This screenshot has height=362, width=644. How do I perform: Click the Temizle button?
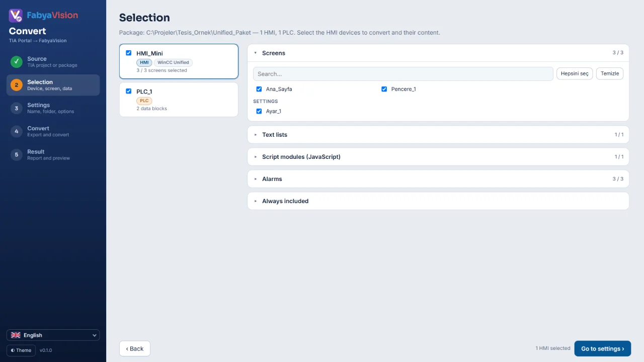(x=610, y=73)
